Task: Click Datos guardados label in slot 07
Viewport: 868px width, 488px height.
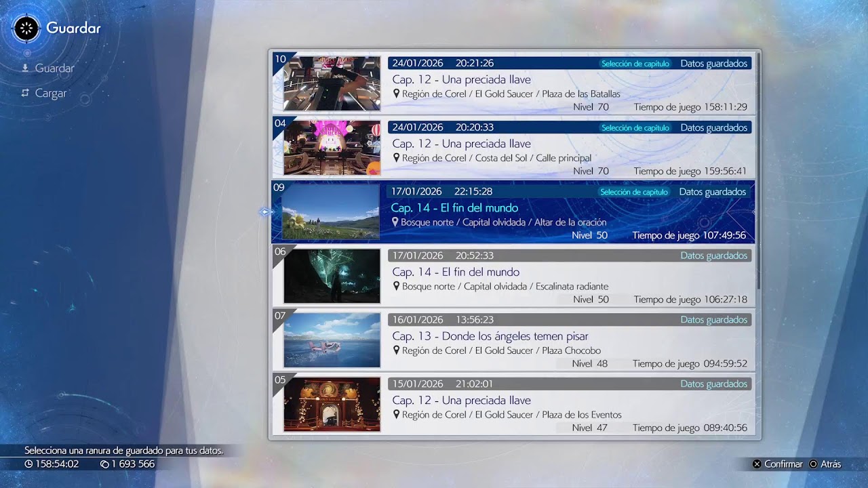Action: pos(714,320)
